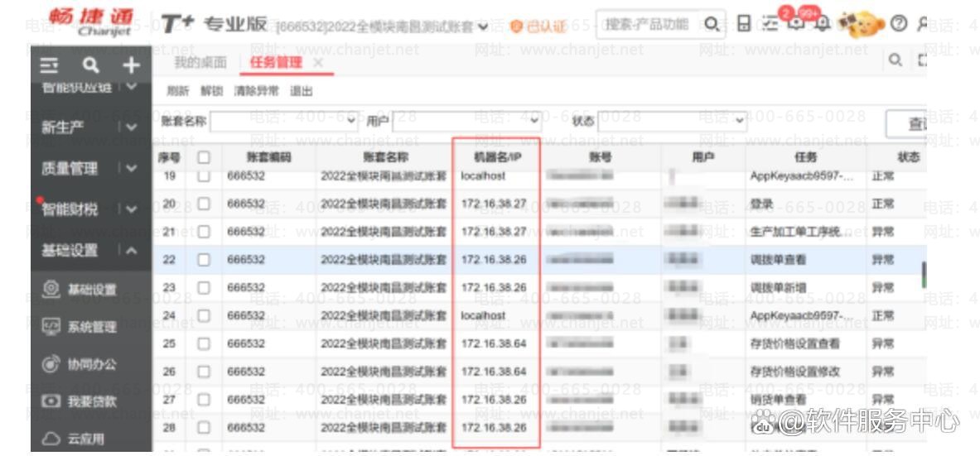
Task: Click the 调拨单新增 task cell
Action: coord(778,287)
